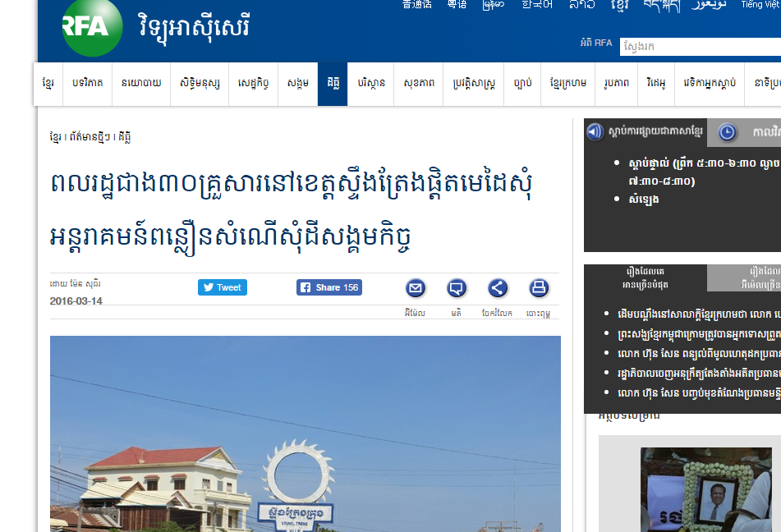The image size is (781, 532).
Task: Click the highlighted ដីធ្លី menu item
Action: pyautogui.click(x=333, y=84)
